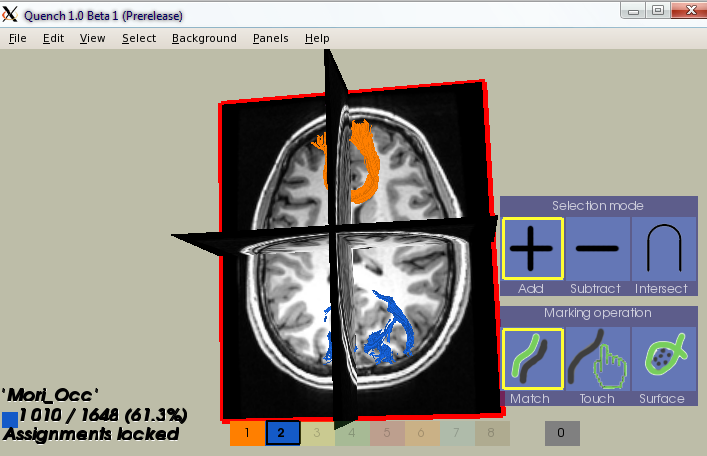Pick the Surface marking operation
707x456 pixels.
coord(662,358)
